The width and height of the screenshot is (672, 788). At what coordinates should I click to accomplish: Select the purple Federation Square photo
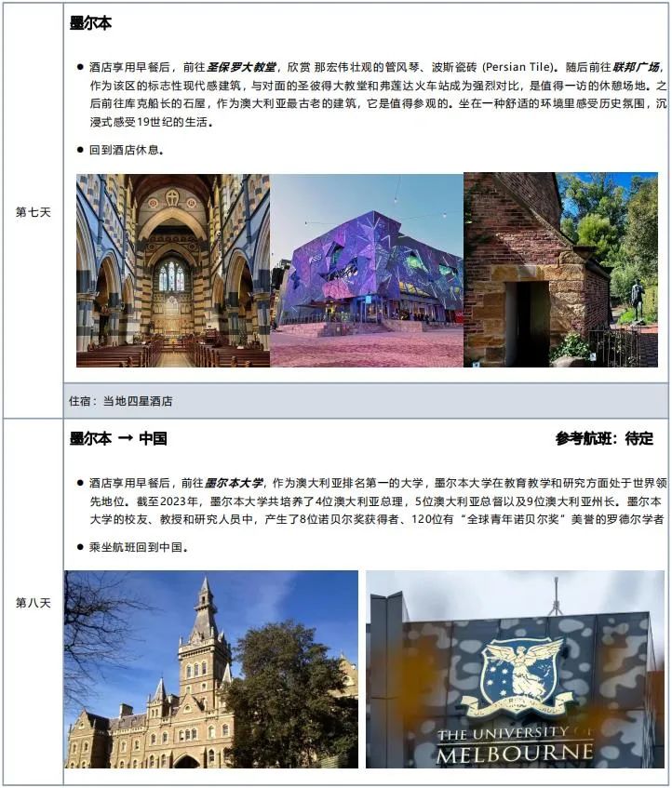click(x=367, y=270)
